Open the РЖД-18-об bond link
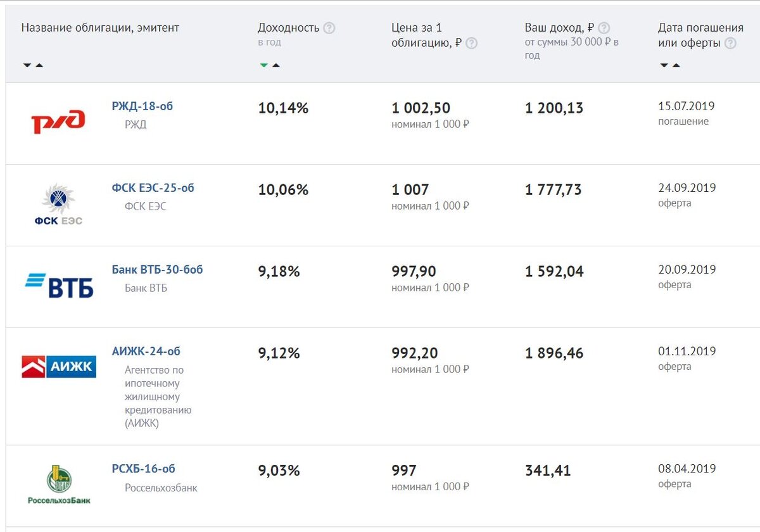This screenshot has height=532, width=760. coord(142,106)
